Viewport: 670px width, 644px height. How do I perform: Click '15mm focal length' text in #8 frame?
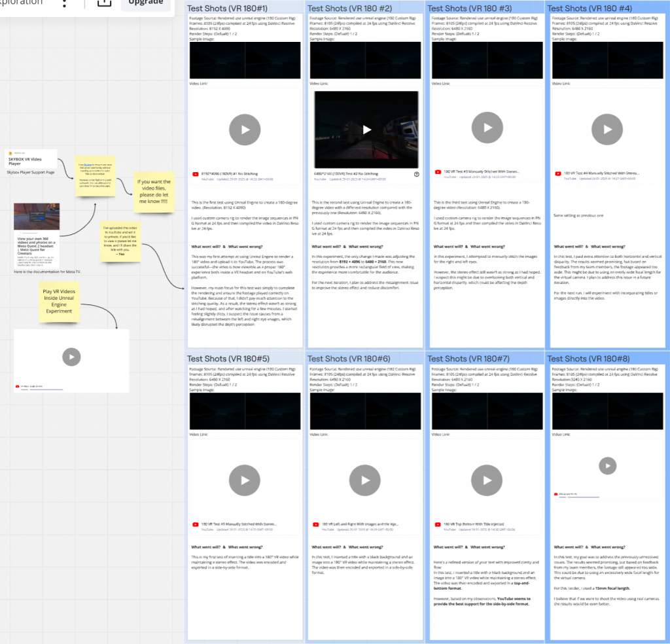612,588
